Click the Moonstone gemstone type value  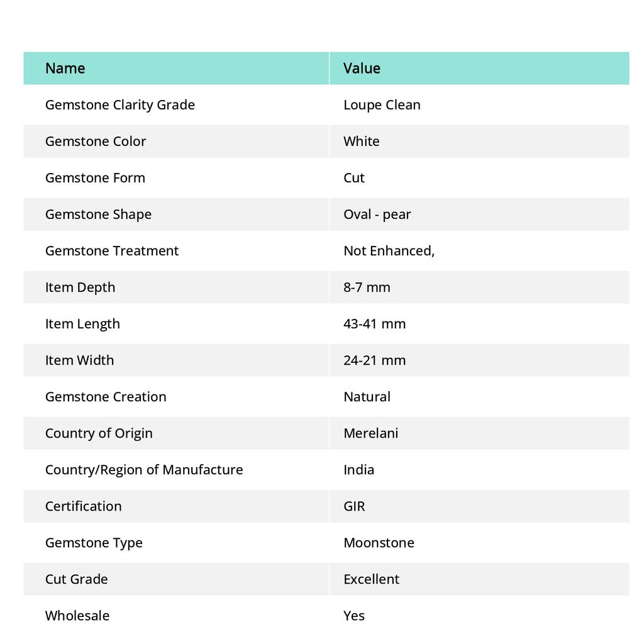pyautogui.click(x=379, y=542)
